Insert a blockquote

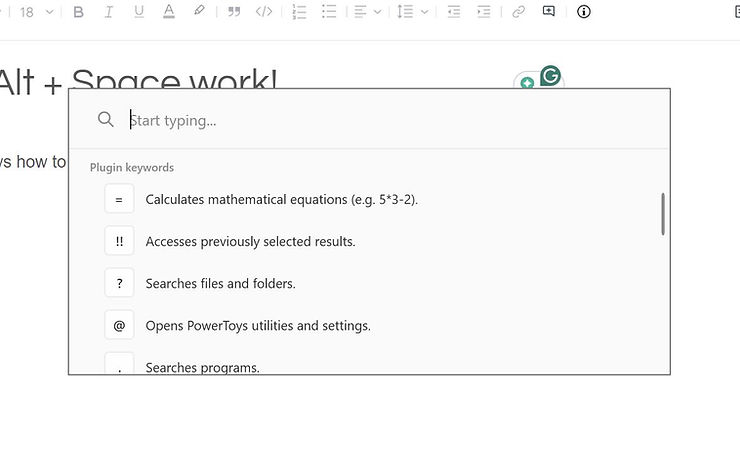coord(234,12)
